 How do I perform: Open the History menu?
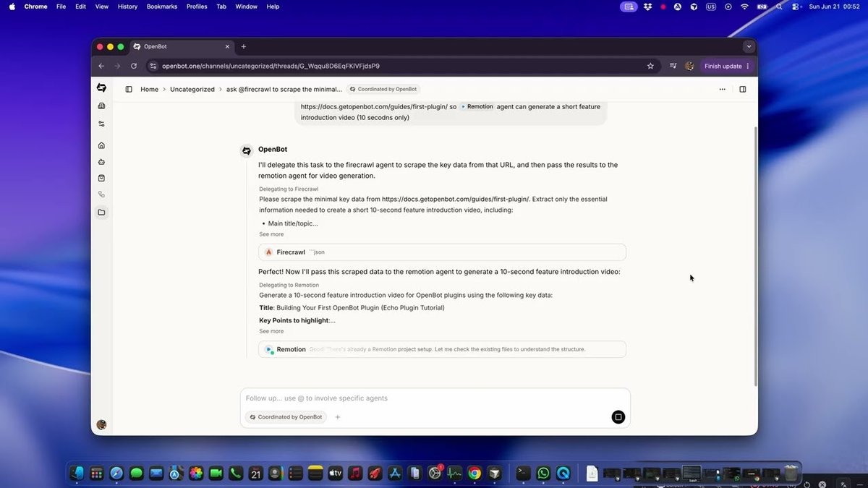(x=127, y=7)
